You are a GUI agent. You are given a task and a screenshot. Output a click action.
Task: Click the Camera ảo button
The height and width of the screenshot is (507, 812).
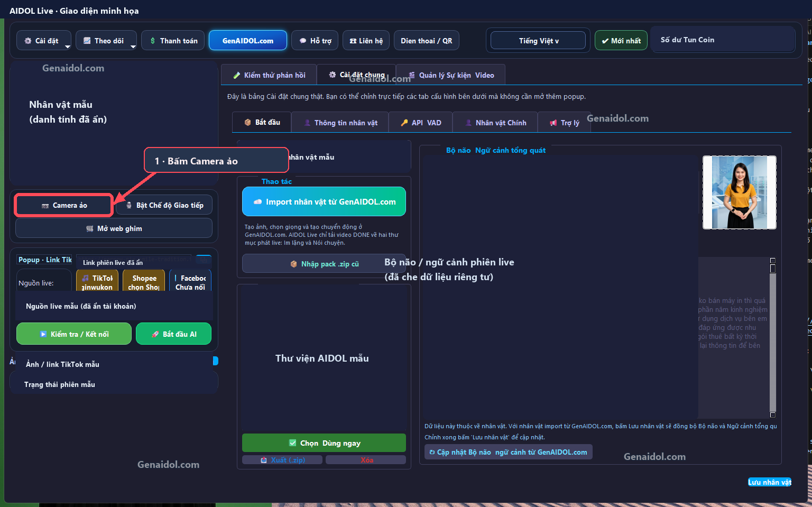(64, 205)
